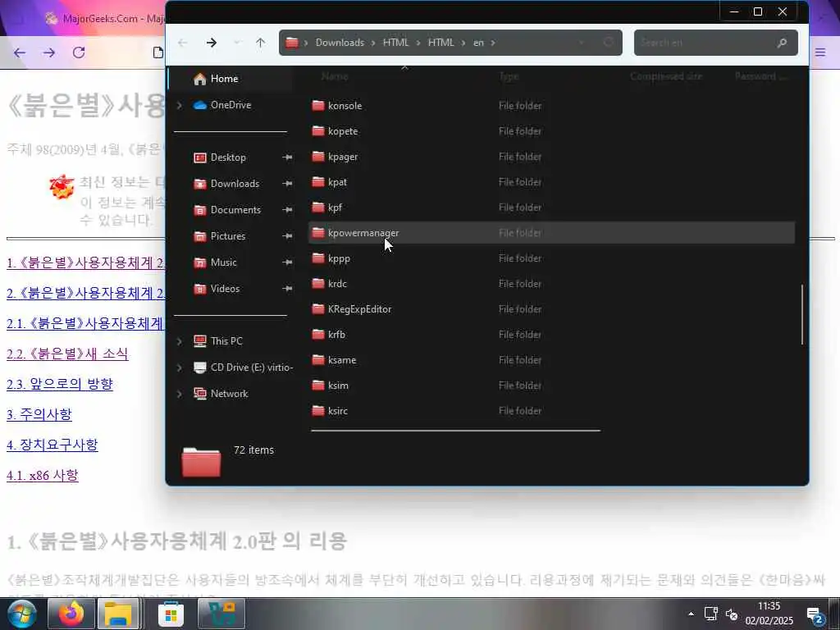This screenshot has height=630, width=840.
Task: Open recent locations dropdown in Explorer
Action: coord(237,43)
